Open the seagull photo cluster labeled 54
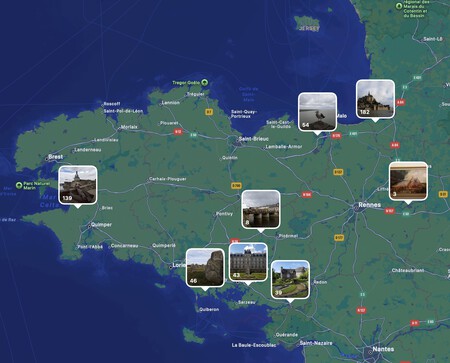The width and height of the screenshot is (450, 363). [317, 112]
